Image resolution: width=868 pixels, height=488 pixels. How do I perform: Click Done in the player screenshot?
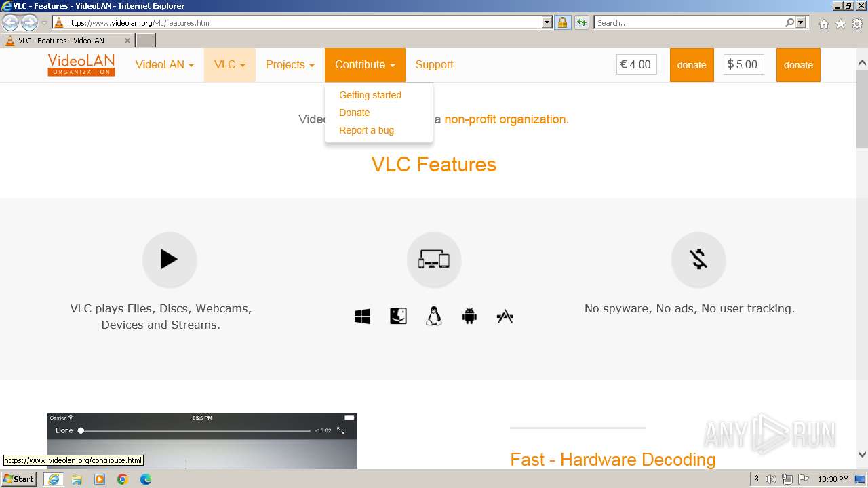tap(64, 430)
